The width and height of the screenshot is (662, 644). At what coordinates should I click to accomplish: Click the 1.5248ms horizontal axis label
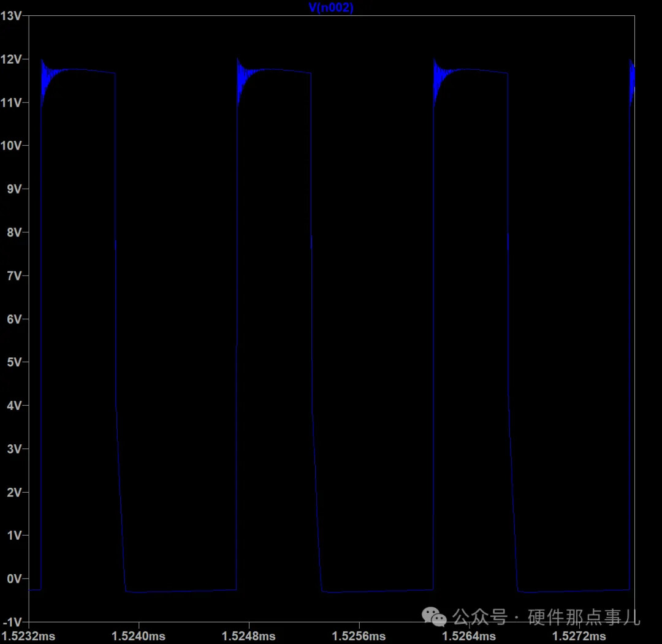[249, 636]
